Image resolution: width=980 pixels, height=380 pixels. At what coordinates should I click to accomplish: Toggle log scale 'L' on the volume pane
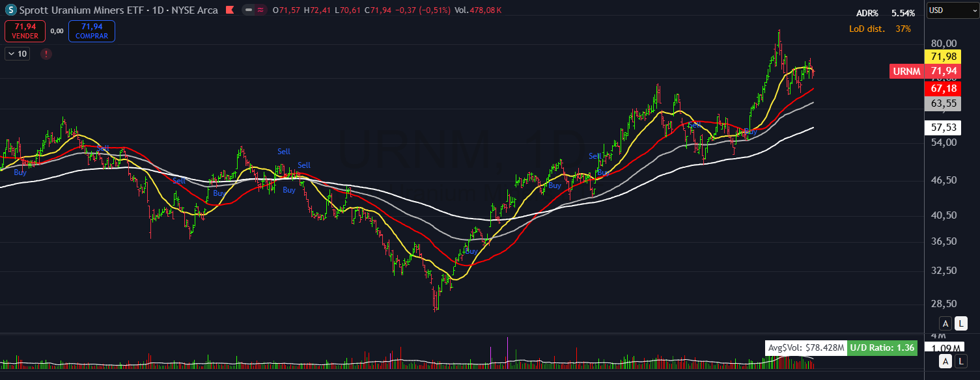pyautogui.click(x=961, y=361)
